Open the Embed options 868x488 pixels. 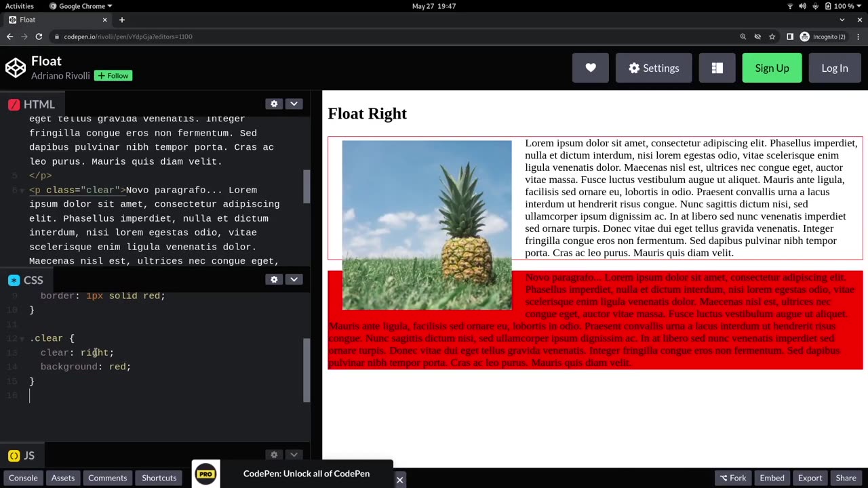pos(772,478)
